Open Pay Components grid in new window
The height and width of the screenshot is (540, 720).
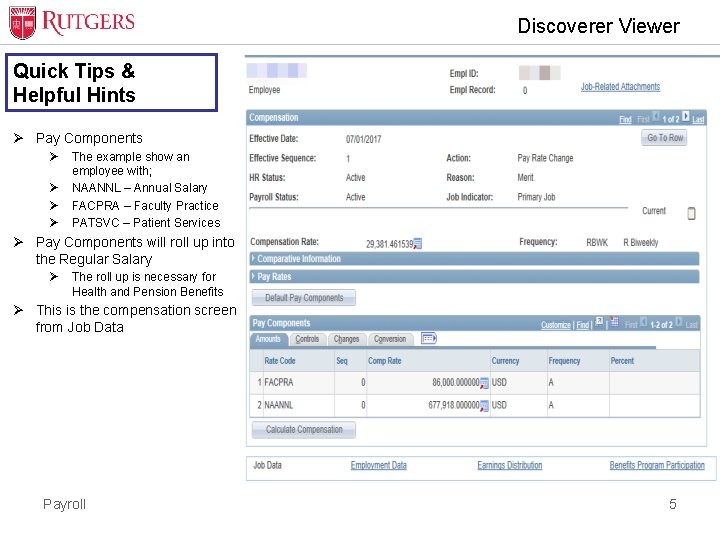(599, 321)
